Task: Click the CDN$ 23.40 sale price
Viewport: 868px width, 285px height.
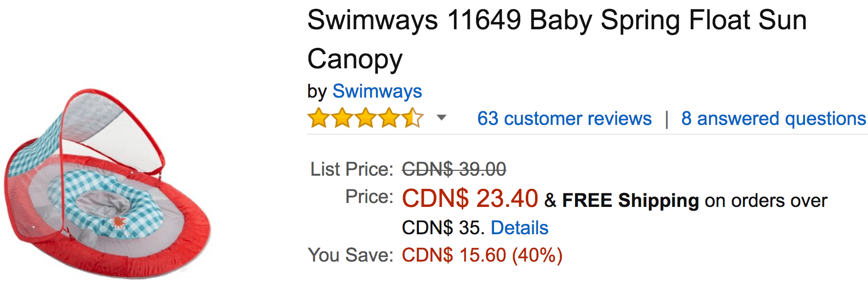Action: click(x=470, y=199)
